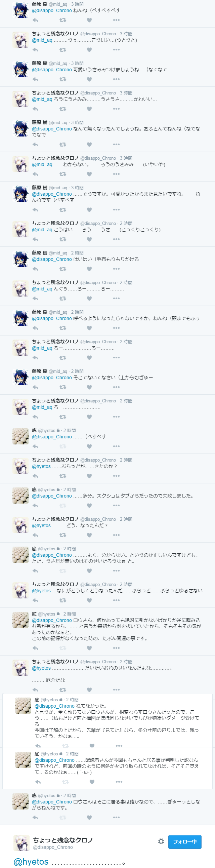The image size is (215, 868).
Task: Open 藤原 樹 profile name on first tweet
Action: click(39, 4)
